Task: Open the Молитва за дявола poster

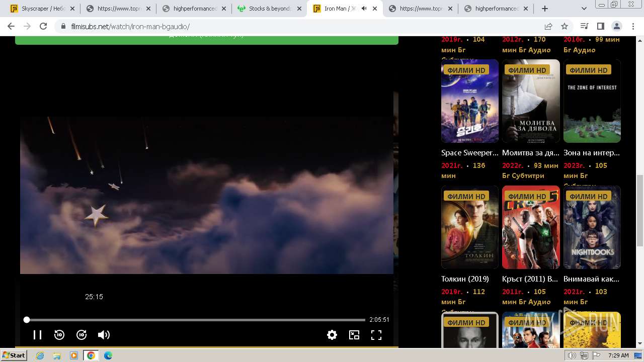Action: click(x=531, y=101)
